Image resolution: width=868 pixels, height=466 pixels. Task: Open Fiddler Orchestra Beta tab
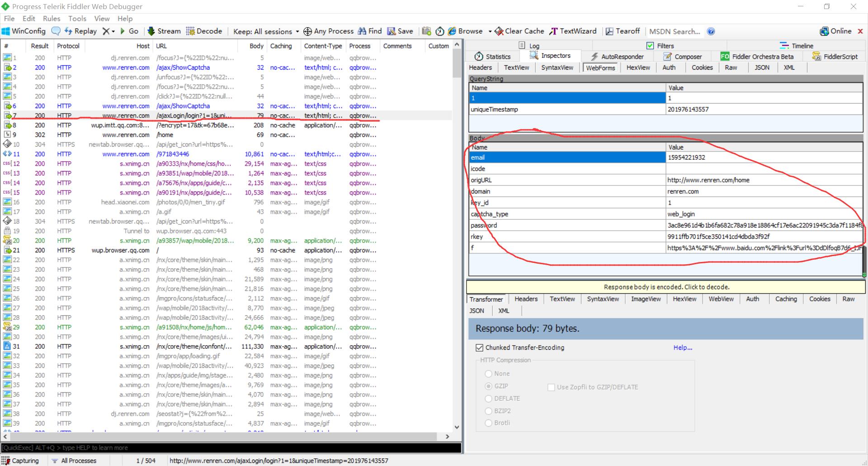757,57
